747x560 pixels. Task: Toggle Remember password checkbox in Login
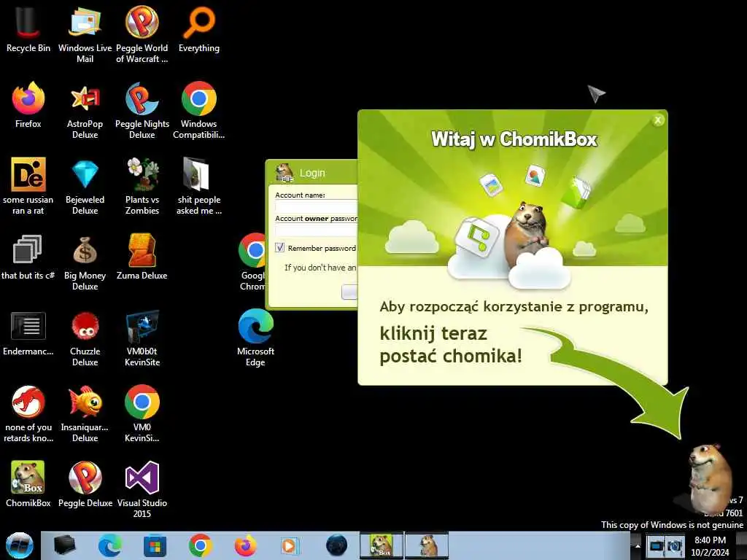pos(279,248)
